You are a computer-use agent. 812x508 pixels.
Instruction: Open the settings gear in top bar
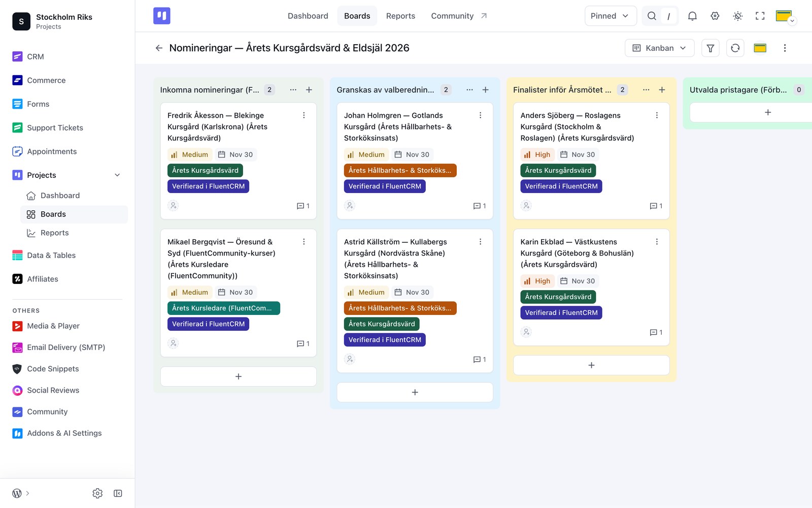pos(715,16)
